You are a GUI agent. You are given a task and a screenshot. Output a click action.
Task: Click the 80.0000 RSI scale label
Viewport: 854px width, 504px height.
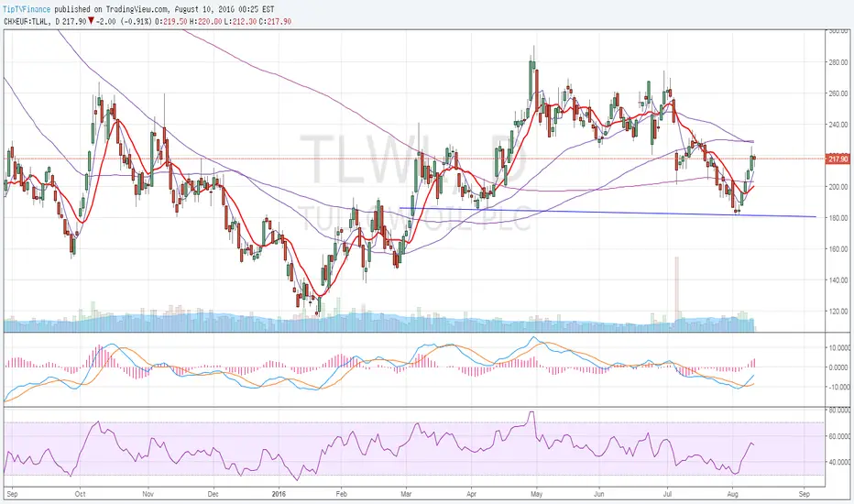point(838,411)
